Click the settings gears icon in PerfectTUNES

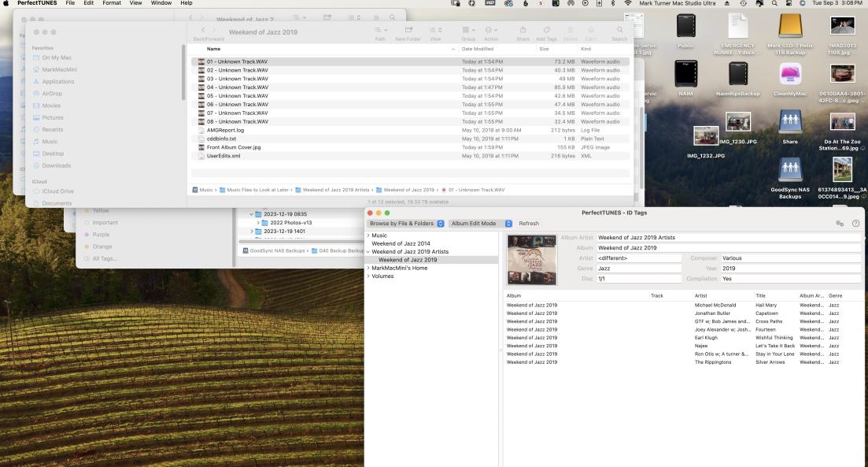pyautogui.click(x=840, y=223)
